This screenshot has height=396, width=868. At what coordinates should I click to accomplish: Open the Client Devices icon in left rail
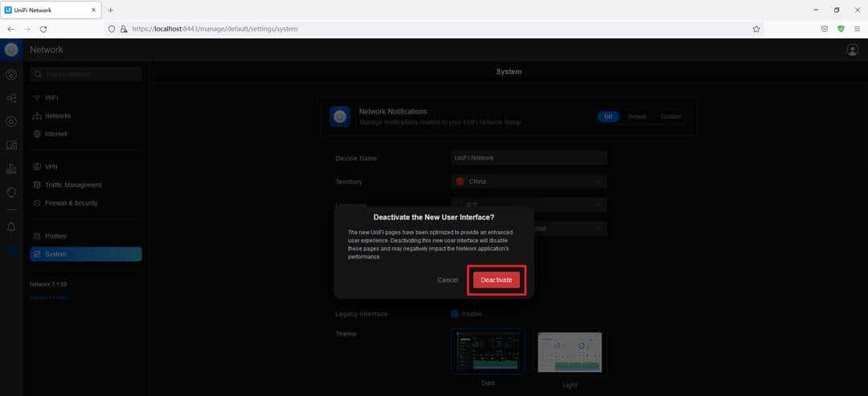11,145
